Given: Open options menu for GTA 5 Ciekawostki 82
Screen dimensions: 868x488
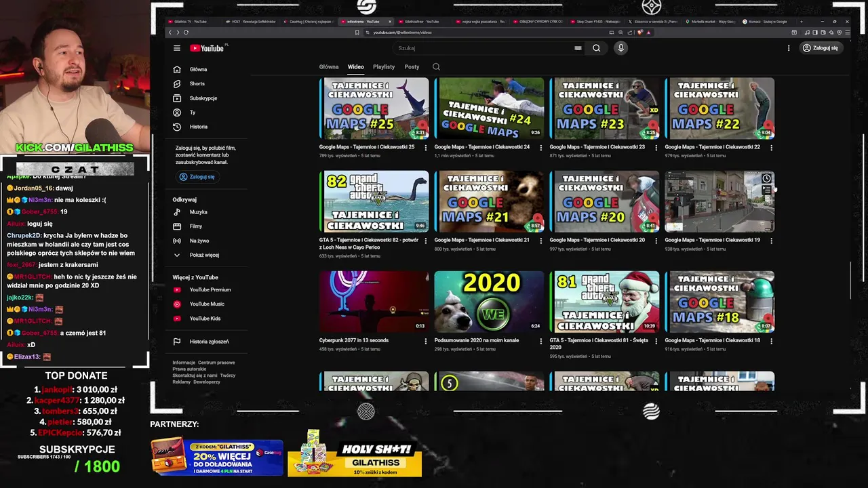Looking at the screenshot, I should point(426,241).
